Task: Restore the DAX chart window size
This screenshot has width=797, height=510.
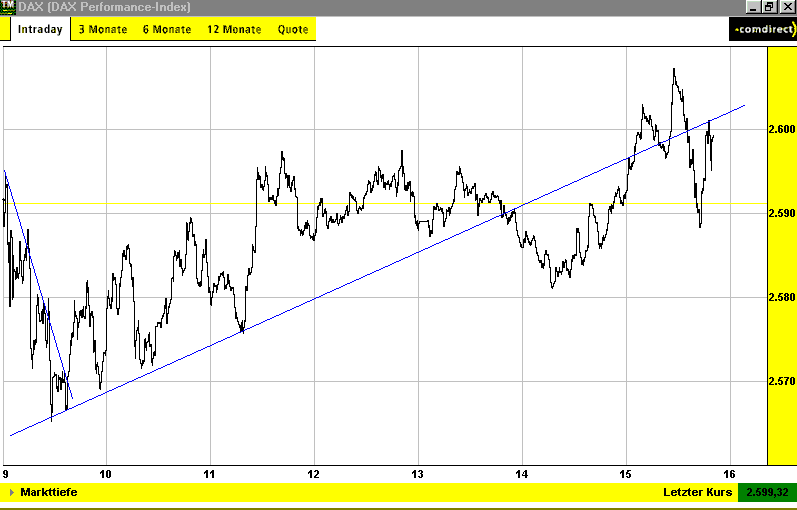Action: (769, 7)
